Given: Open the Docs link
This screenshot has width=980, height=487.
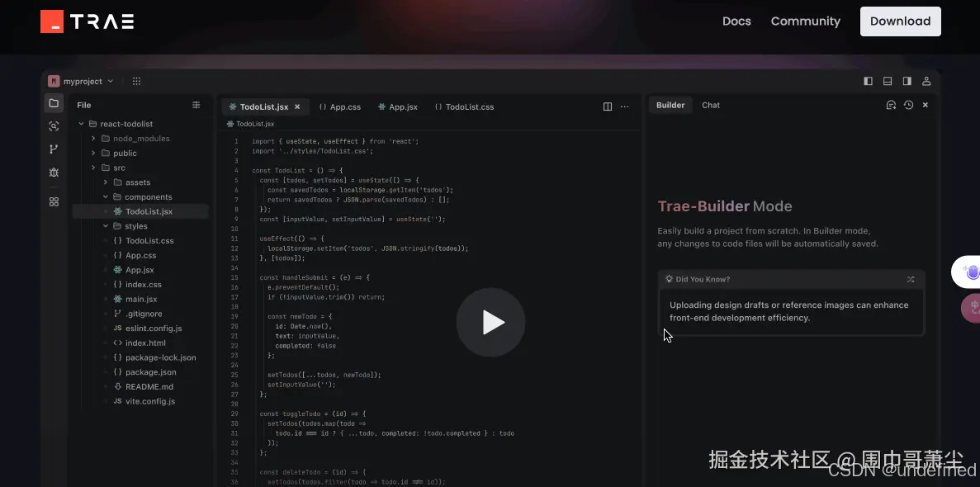Looking at the screenshot, I should pyautogui.click(x=736, y=21).
